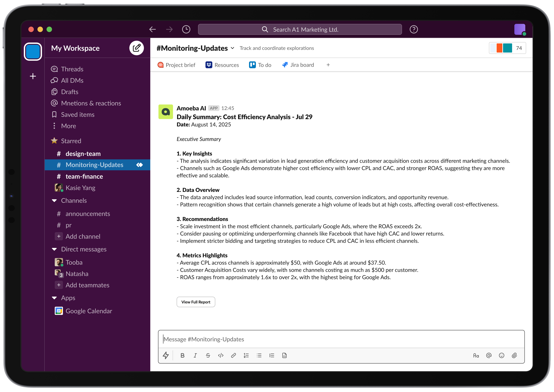Collapse the Direct messages section
Screen dimensions: 554x392
tap(54, 249)
